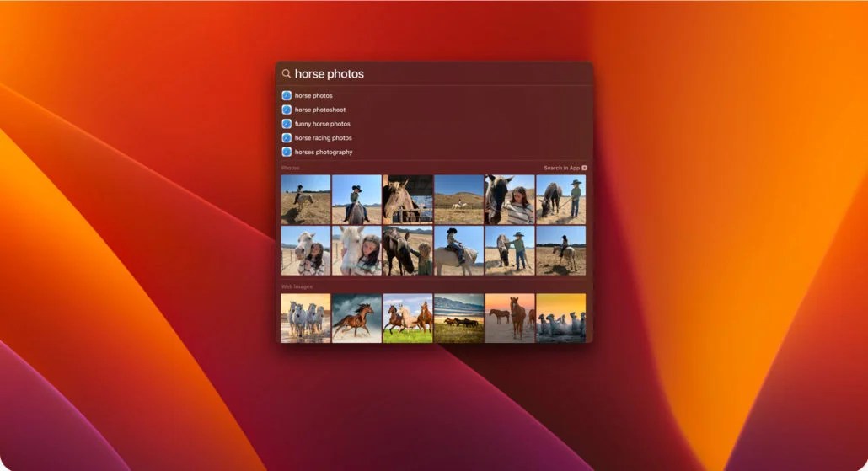The height and width of the screenshot is (471, 868).
Task: Click the Safari icon beside "horses photography"
Action: (287, 152)
